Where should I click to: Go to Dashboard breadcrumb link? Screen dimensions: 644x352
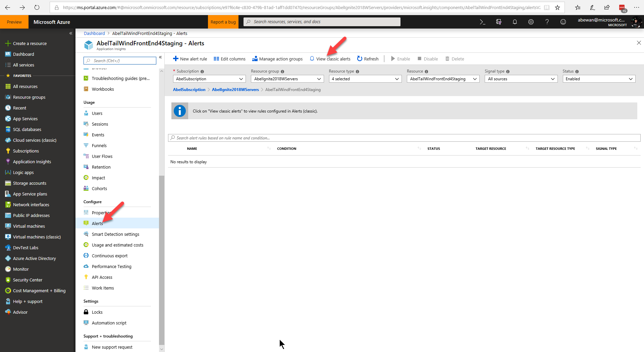(x=94, y=33)
